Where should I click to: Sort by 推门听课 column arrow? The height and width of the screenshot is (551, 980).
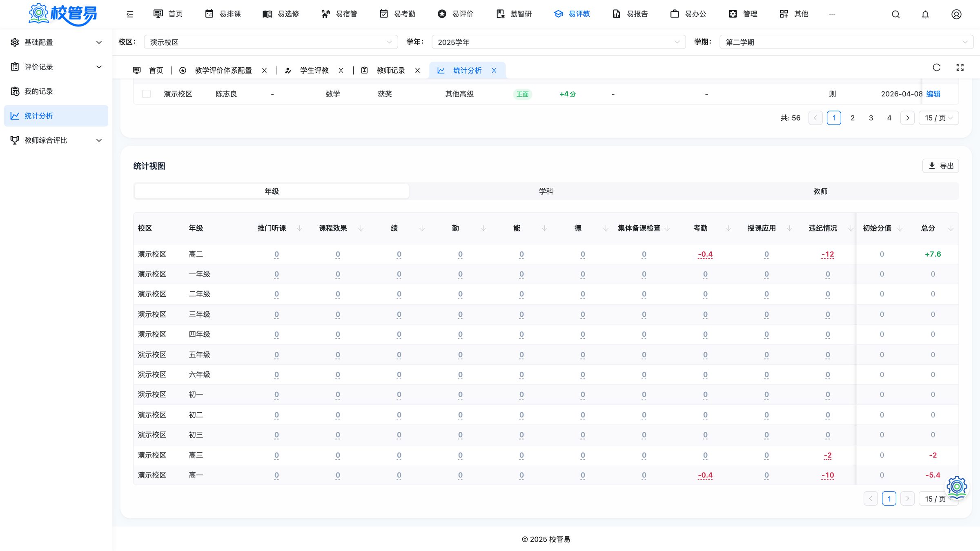click(x=300, y=228)
